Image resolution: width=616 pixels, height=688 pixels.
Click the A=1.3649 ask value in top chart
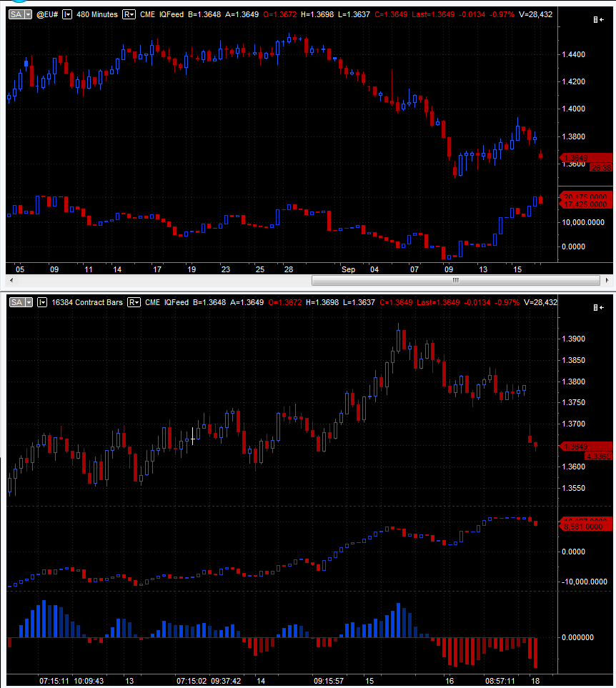[x=242, y=14]
